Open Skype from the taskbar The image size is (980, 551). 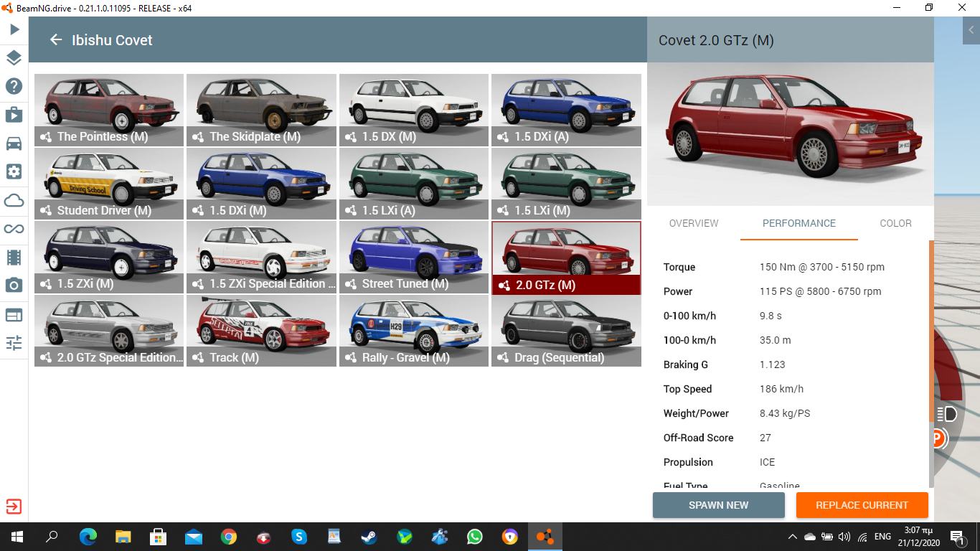tap(299, 537)
